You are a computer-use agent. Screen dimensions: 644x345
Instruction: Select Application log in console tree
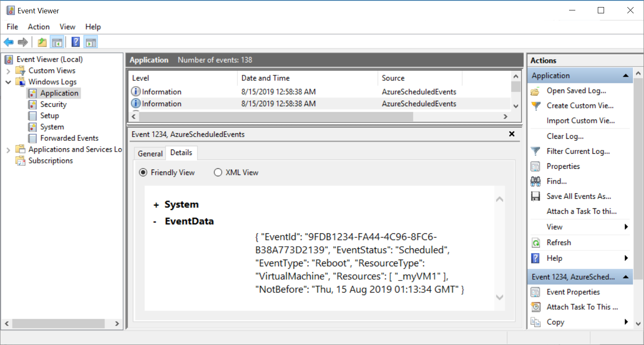coord(59,93)
